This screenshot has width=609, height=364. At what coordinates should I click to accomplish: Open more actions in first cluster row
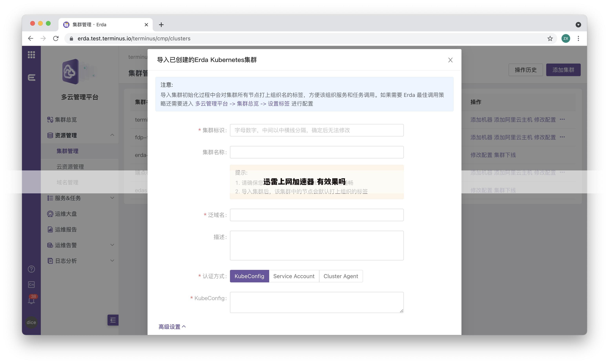pyautogui.click(x=562, y=119)
